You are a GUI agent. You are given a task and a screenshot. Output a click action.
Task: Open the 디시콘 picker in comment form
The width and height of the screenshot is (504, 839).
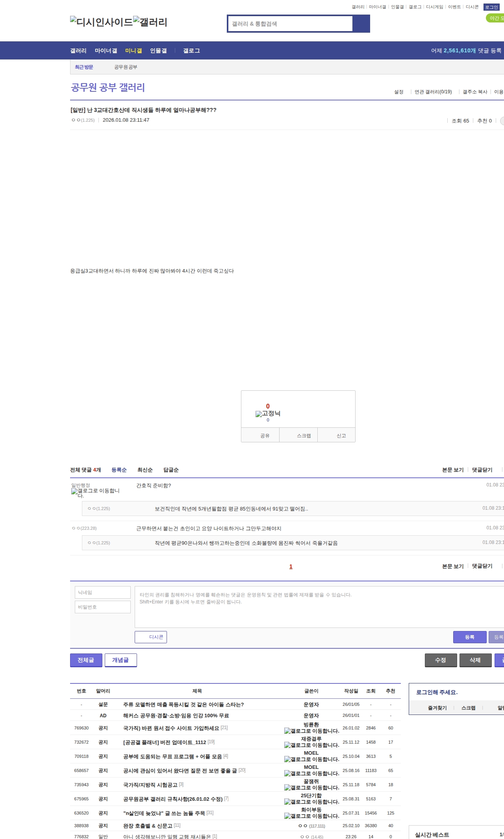coord(151,637)
